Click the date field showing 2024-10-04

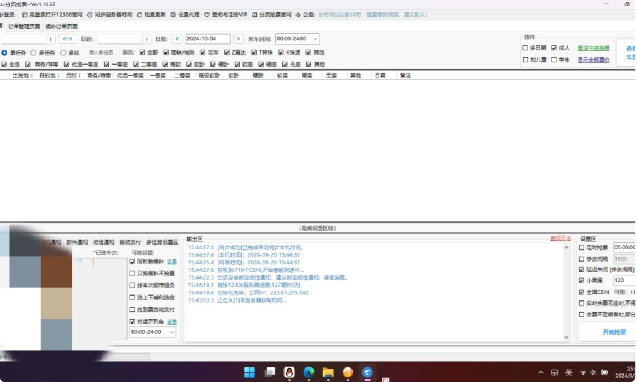(208, 39)
